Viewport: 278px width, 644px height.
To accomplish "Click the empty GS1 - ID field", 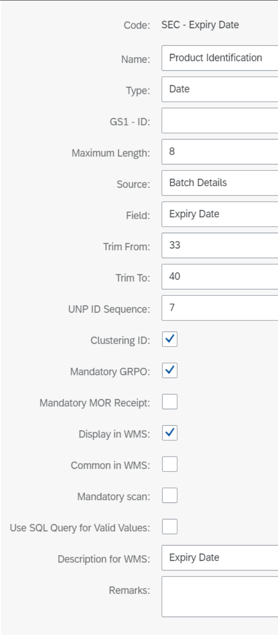I will click(x=220, y=121).
